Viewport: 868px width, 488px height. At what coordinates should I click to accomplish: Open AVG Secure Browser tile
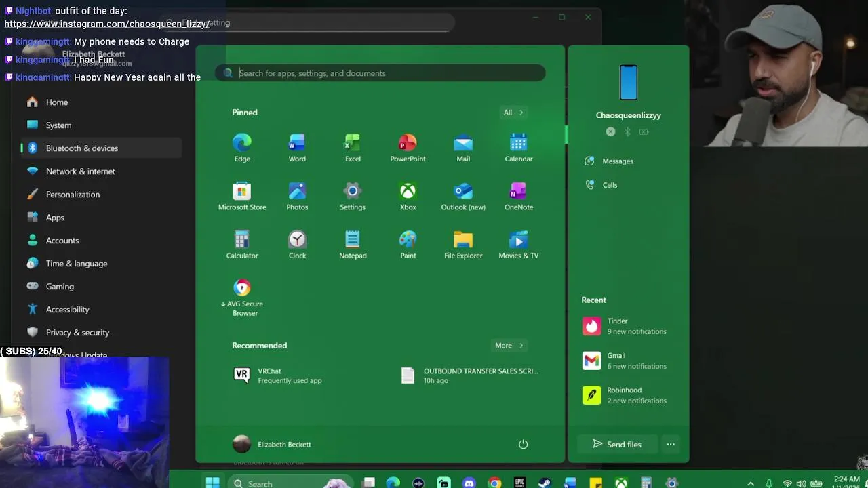(242, 298)
